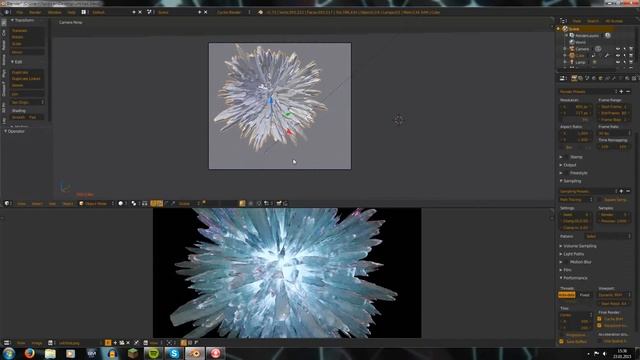Viewport: 640px width, 360px height.
Task: Hide the Cube with its eye icon
Action: click(x=618, y=56)
